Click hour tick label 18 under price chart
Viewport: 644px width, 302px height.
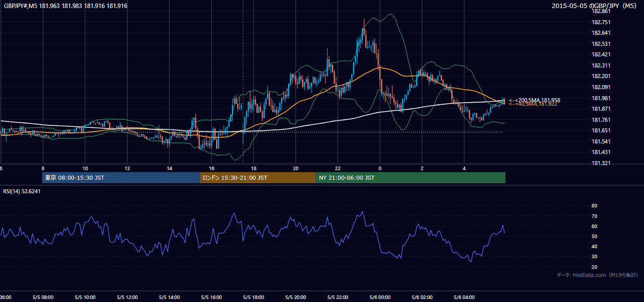(253, 169)
